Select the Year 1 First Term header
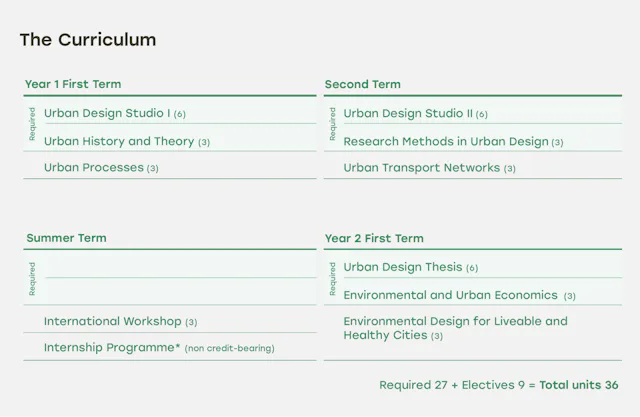Image resolution: width=640 pixels, height=417 pixels. tap(73, 84)
